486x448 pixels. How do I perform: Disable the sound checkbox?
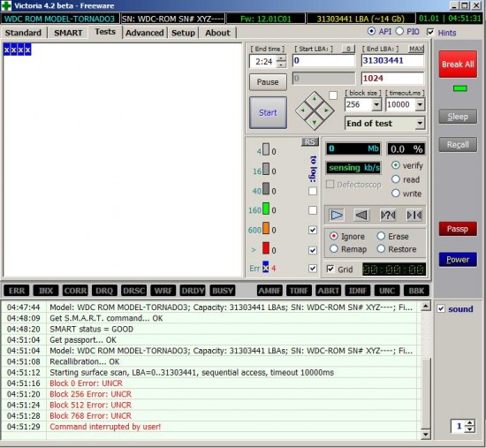coord(441,308)
